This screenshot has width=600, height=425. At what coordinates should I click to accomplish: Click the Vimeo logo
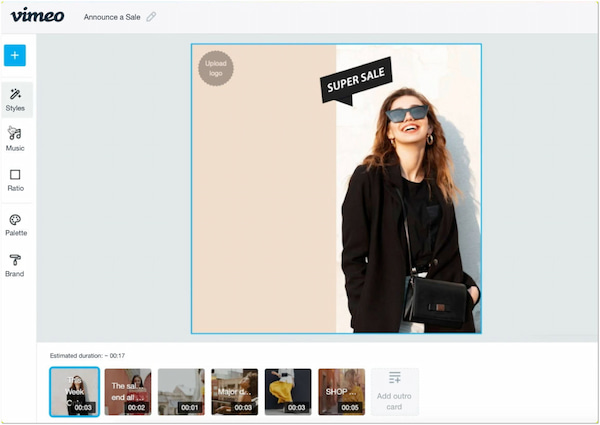(x=37, y=15)
